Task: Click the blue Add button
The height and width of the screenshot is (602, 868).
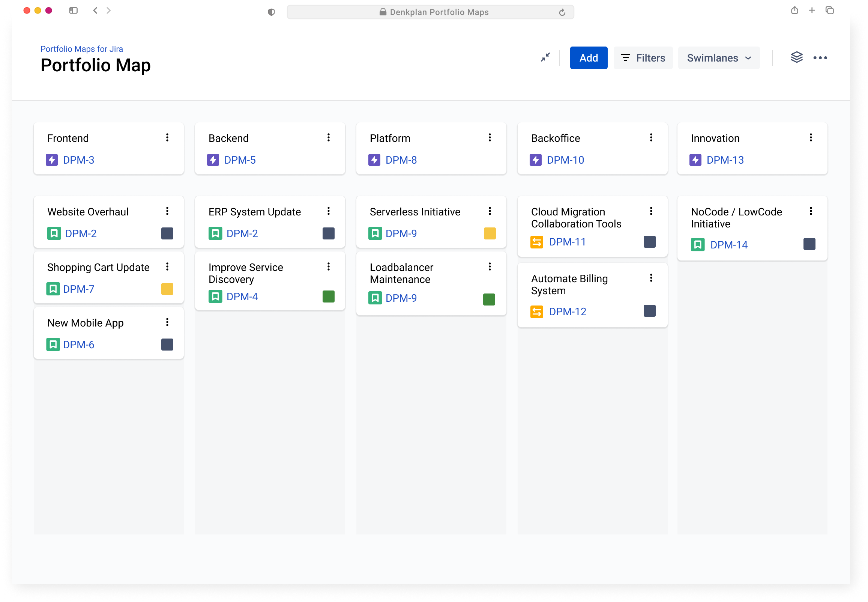Action: click(x=588, y=58)
